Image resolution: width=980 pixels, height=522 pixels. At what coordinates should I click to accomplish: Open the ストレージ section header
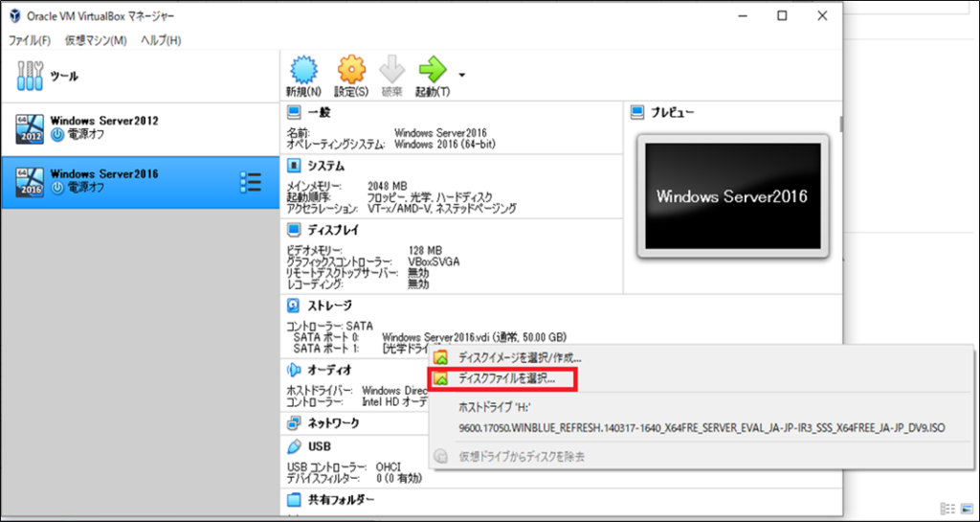coord(329,306)
